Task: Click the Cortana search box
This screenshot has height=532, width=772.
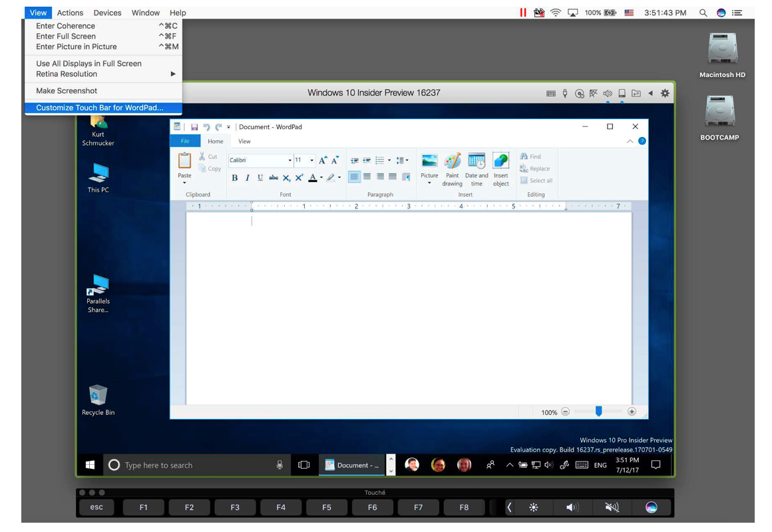Action: 196,465
